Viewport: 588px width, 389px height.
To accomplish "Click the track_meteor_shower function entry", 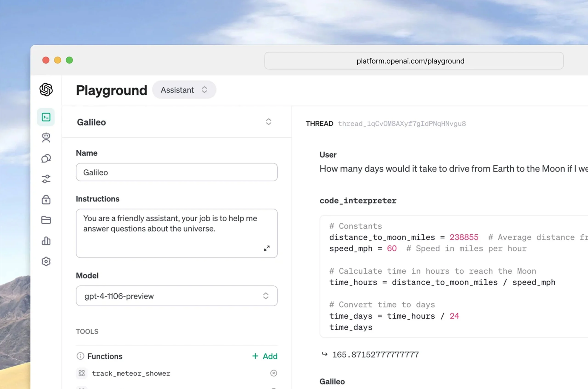I will click(x=131, y=373).
